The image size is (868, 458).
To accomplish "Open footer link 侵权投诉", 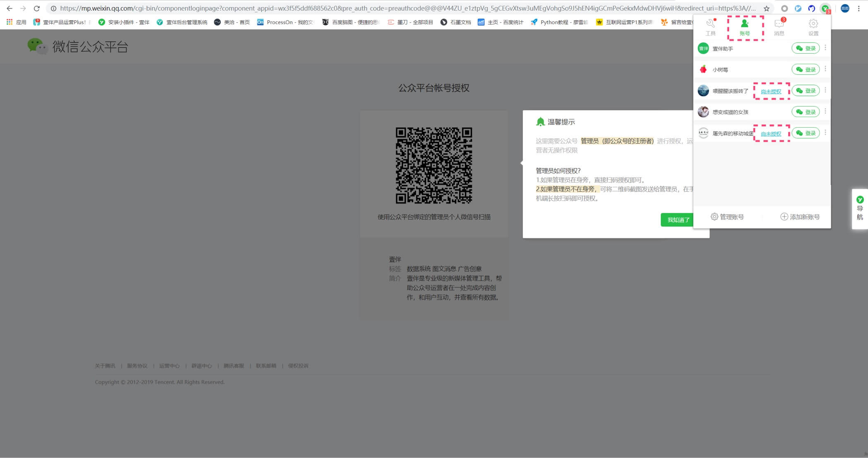I will pyautogui.click(x=298, y=366).
